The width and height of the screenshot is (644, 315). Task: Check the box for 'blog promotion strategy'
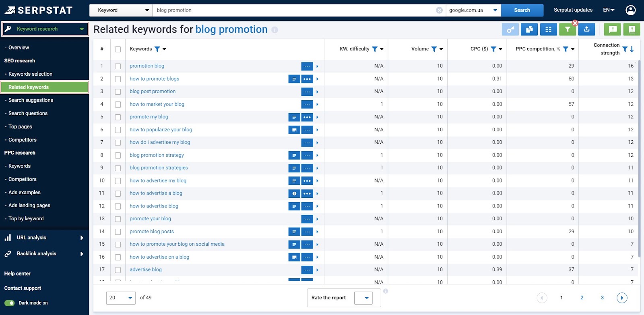(x=118, y=155)
